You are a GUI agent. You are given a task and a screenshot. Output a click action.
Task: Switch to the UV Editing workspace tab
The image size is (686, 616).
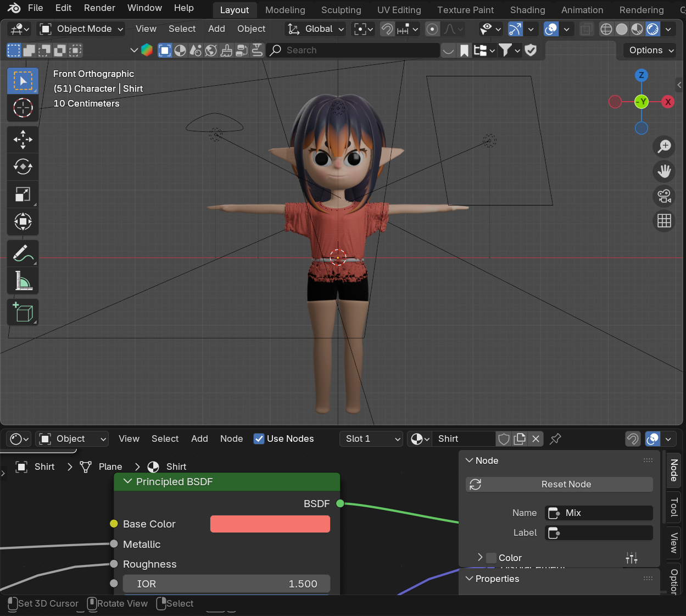point(399,10)
